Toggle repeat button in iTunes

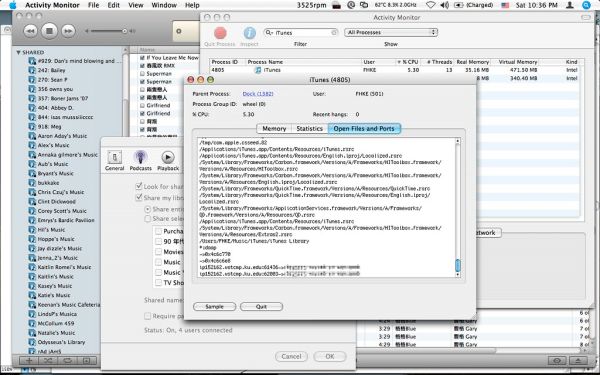tap(67, 360)
